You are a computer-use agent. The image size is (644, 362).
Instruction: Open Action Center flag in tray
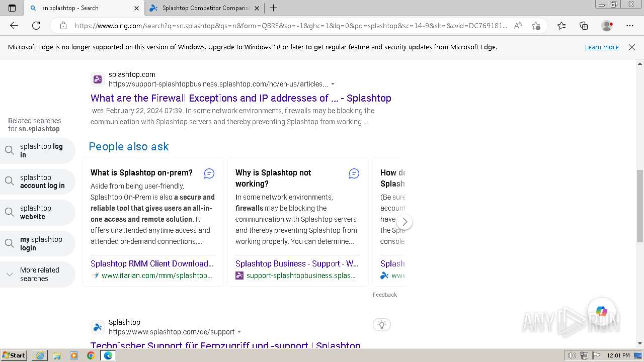point(596,355)
